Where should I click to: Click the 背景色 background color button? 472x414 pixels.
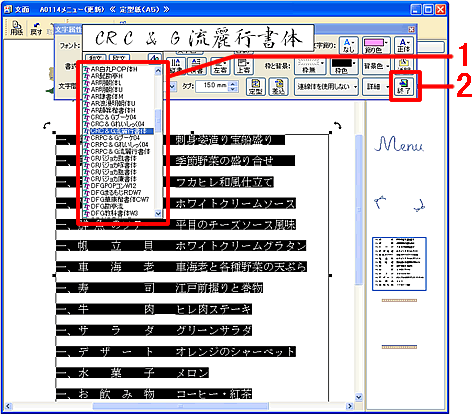[x=376, y=66]
